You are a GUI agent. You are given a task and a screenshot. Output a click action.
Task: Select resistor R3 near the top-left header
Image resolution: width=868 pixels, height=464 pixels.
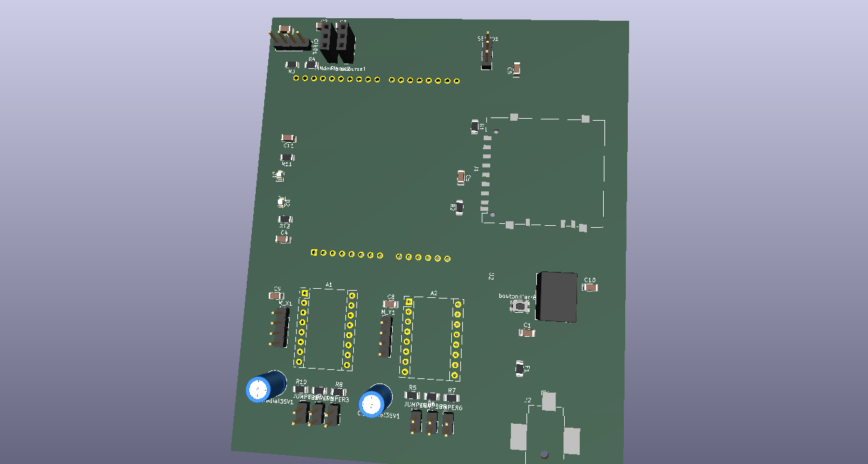coord(292,65)
